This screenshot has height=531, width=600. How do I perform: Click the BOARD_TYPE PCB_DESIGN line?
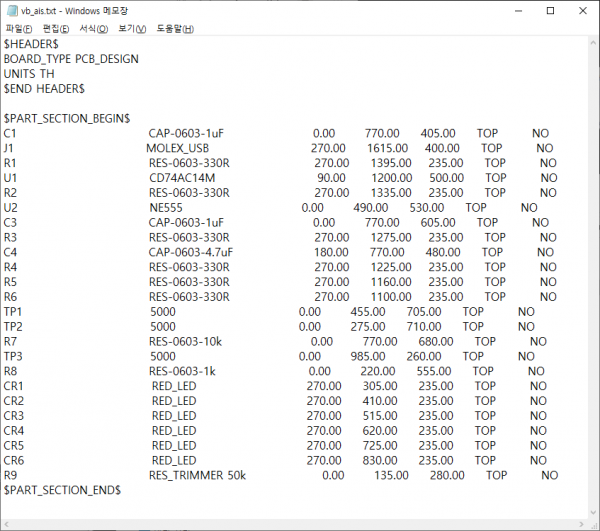71,59
